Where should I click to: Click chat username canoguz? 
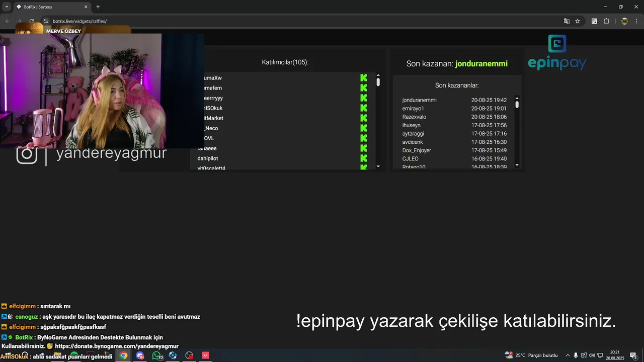point(26,317)
